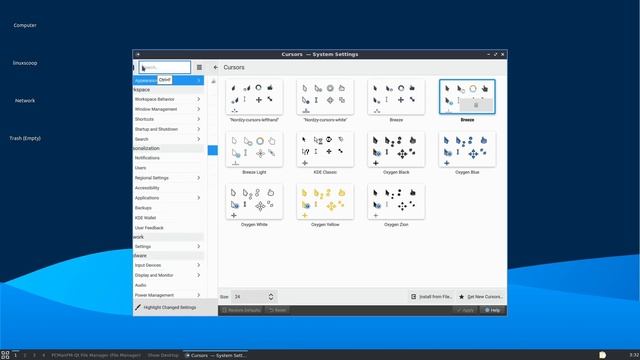Open the Trash (Empty) desktop icon

tap(25, 138)
